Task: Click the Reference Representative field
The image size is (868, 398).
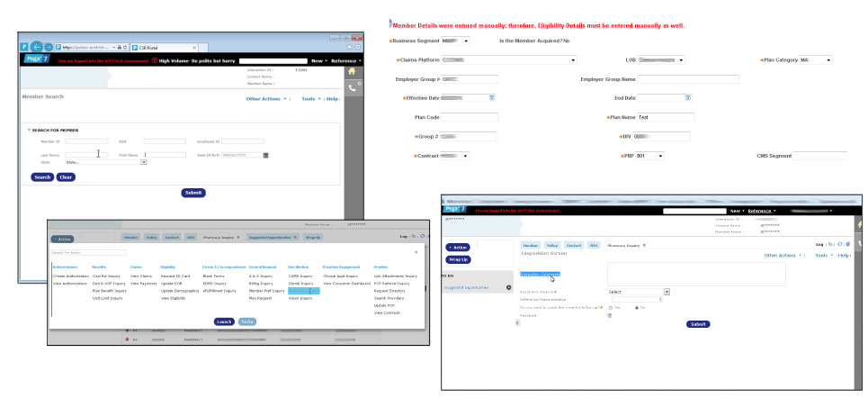Action: 635,299
